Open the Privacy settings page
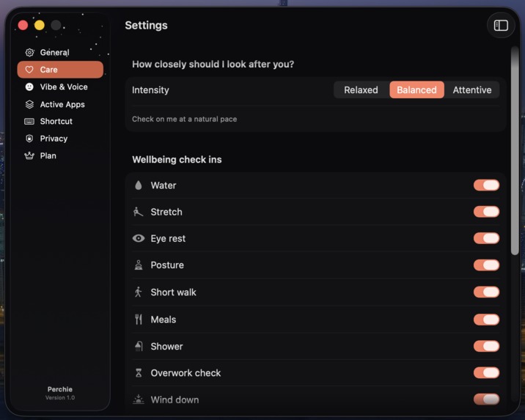The width and height of the screenshot is (525, 420). pyautogui.click(x=60, y=139)
